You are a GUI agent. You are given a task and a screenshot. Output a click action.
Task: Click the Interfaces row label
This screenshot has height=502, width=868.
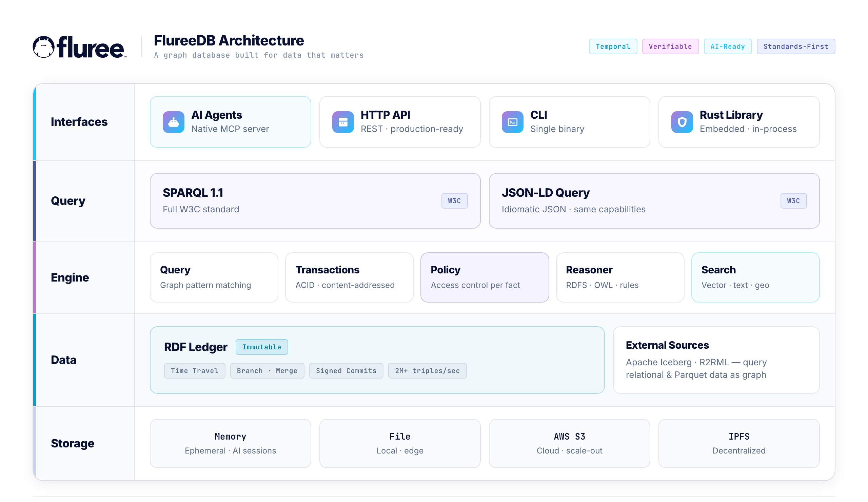click(x=79, y=122)
